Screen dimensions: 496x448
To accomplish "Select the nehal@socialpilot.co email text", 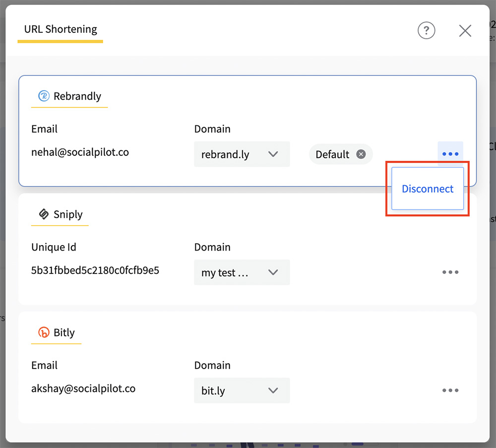I will pos(80,152).
